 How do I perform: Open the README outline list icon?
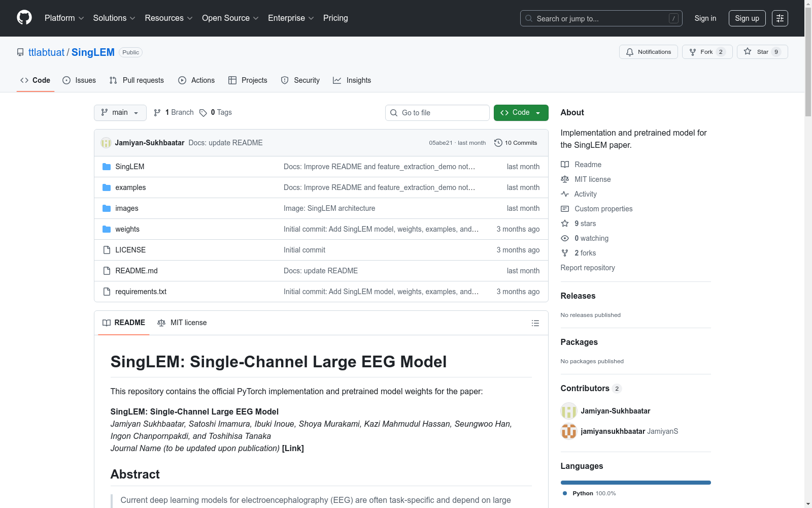click(x=535, y=323)
